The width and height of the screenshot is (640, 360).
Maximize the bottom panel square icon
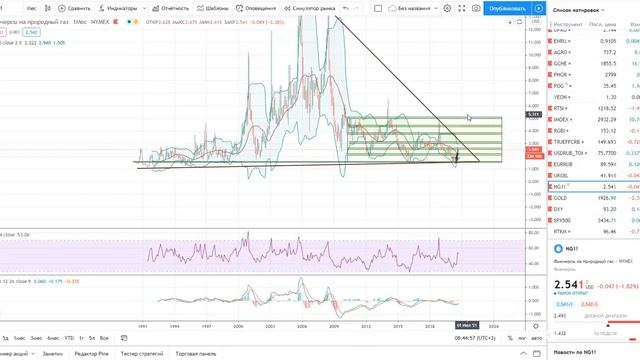(537, 353)
